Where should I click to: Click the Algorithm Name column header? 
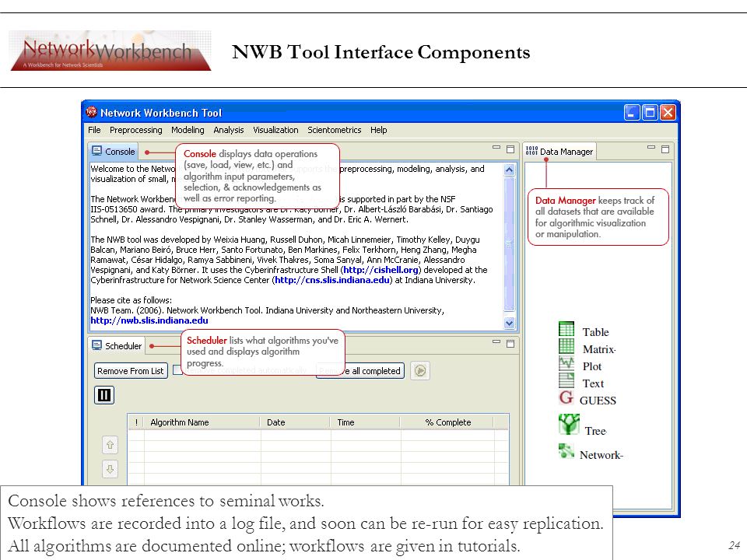click(x=202, y=422)
